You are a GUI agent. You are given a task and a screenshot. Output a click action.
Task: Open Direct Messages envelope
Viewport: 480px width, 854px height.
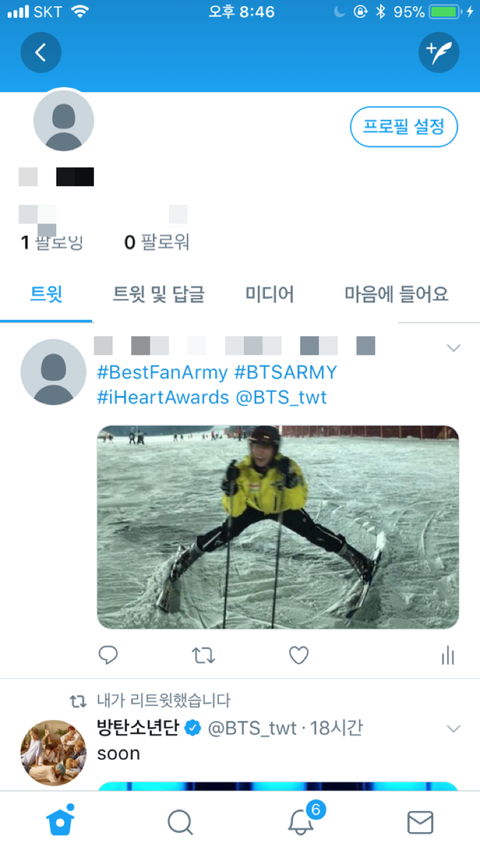[x=420, y=822]
